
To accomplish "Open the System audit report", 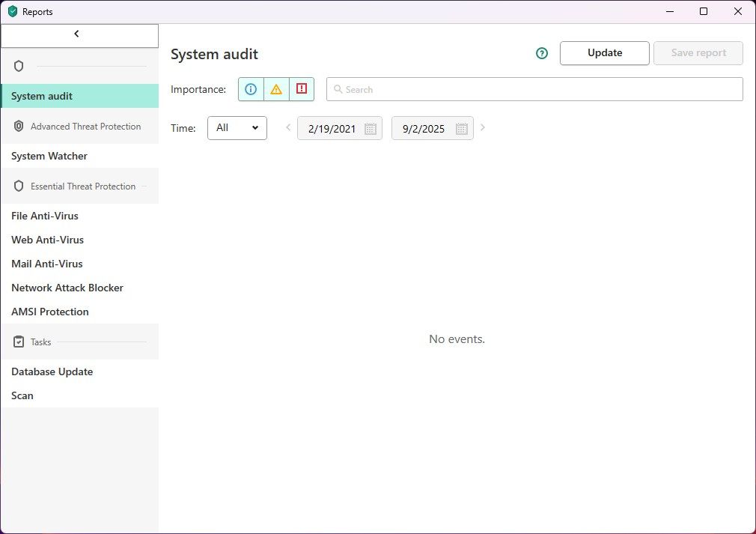I will tap(79, 96).
